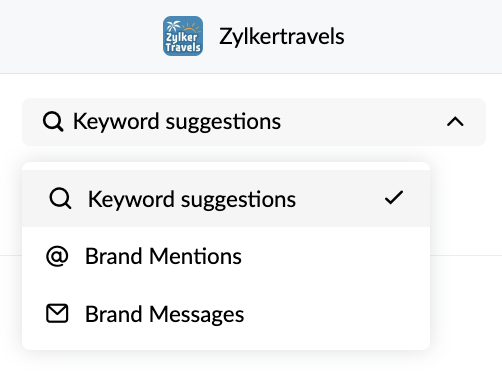This screenshot has height=374, width=502.
Task: Click the envelope icon for Brand Messages
Action: click(x=57, y=313)
